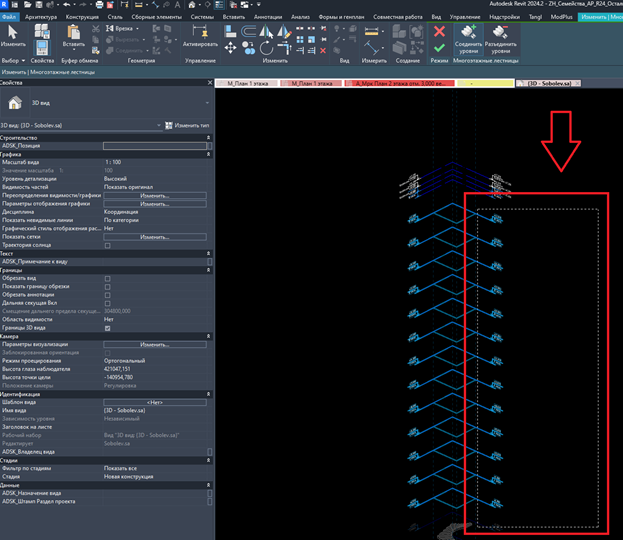Collapse the Строительство properties section
The image size is (623, 540).
pyautogui.click(x=208, y=137)
